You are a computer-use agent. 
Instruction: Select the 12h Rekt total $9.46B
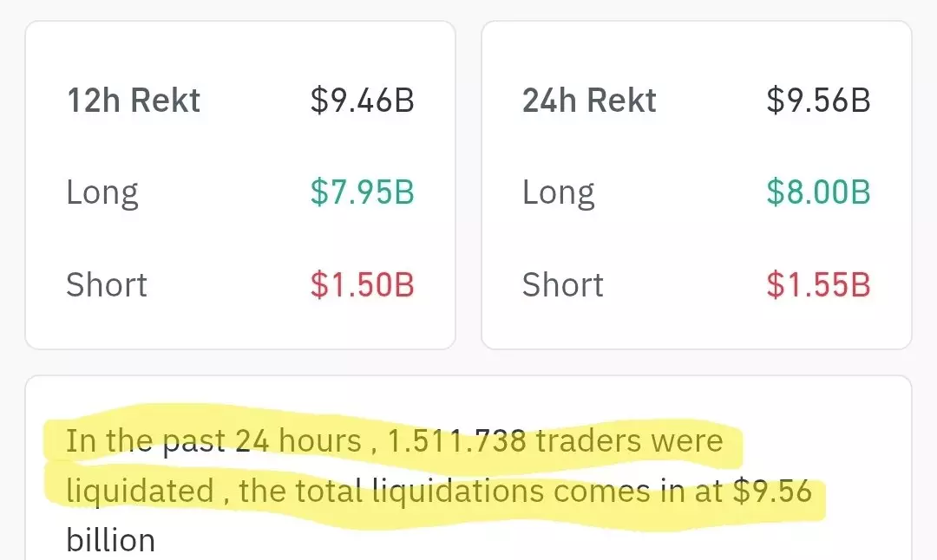coord(362,101)
